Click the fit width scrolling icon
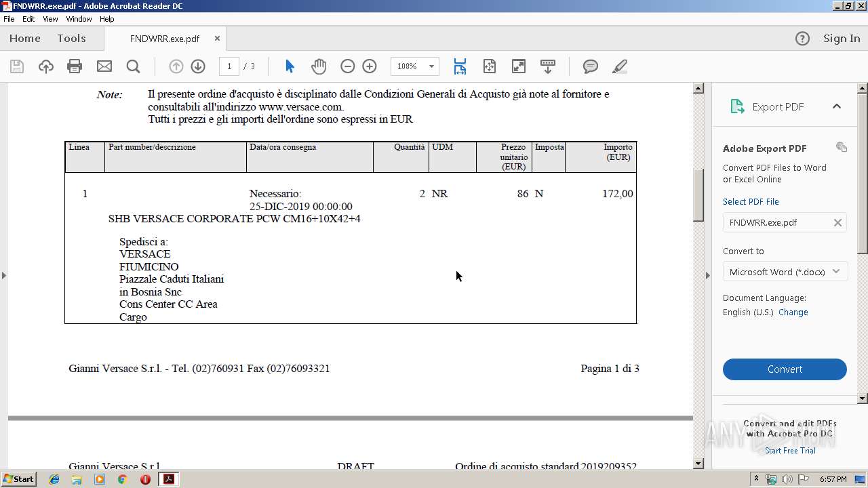 pos(460,66)
